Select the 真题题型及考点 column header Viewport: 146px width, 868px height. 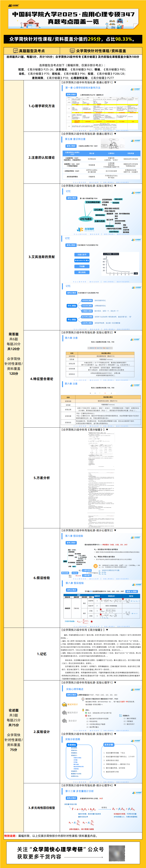tap(32, 51)
